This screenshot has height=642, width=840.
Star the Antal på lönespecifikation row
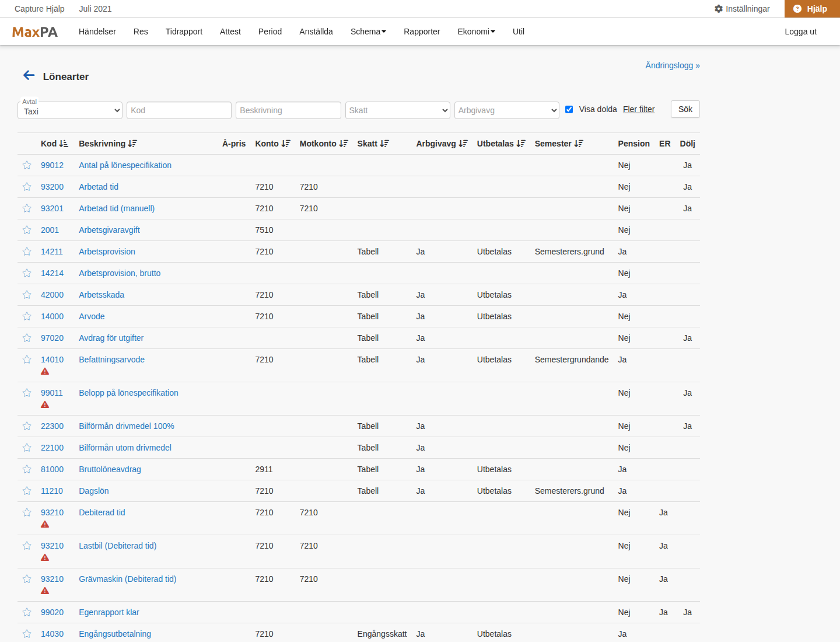pyautogui.click(x=27, y=165)
